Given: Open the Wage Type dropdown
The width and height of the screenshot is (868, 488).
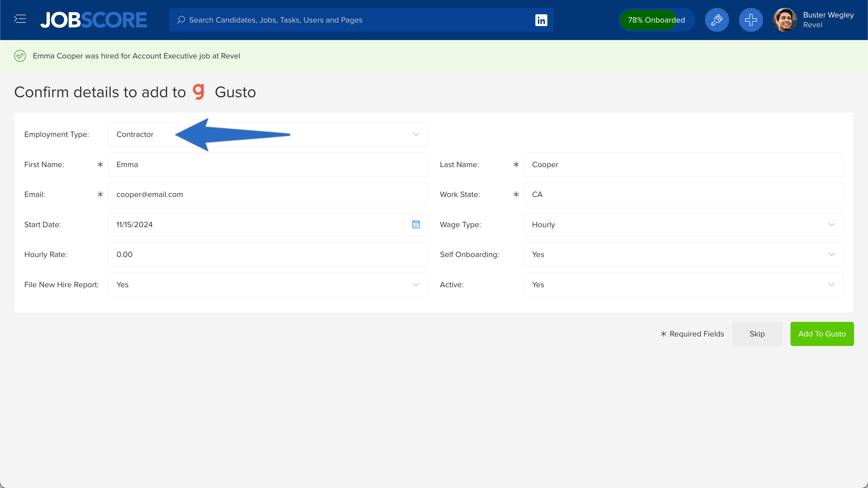Looking at the screenshot, I should point(683,224).
